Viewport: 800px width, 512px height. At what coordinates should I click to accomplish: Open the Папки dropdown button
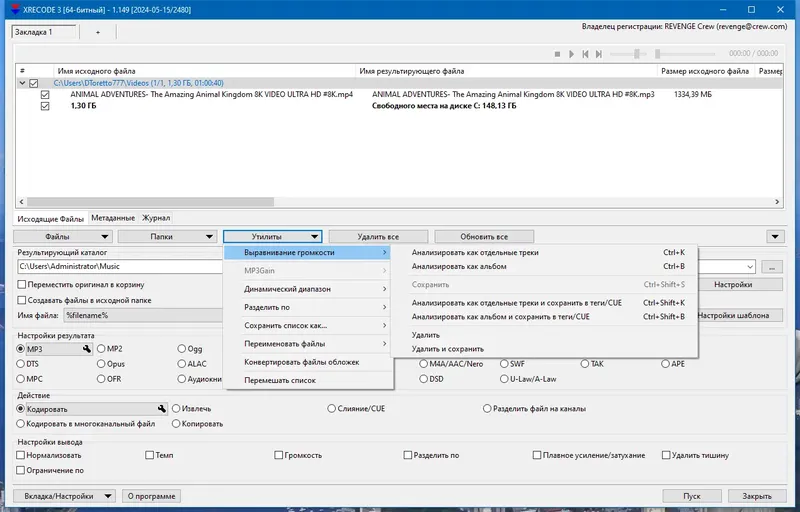click(167, 237)
